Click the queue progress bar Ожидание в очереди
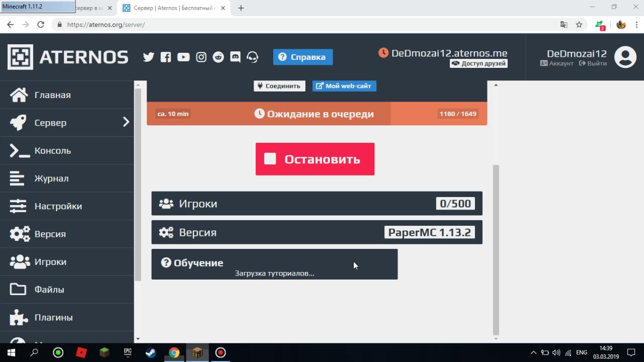This screenshot has width=644, height=362. tap(317, 114)
